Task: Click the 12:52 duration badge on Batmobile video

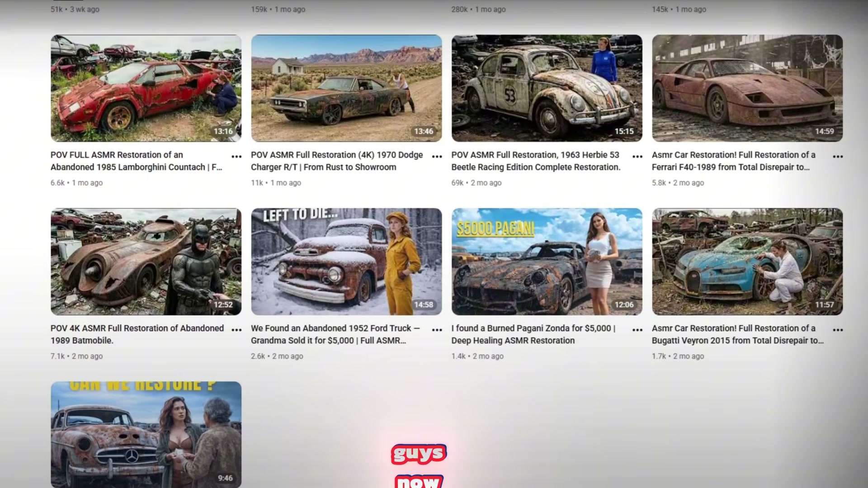Action: coord(223,305)
